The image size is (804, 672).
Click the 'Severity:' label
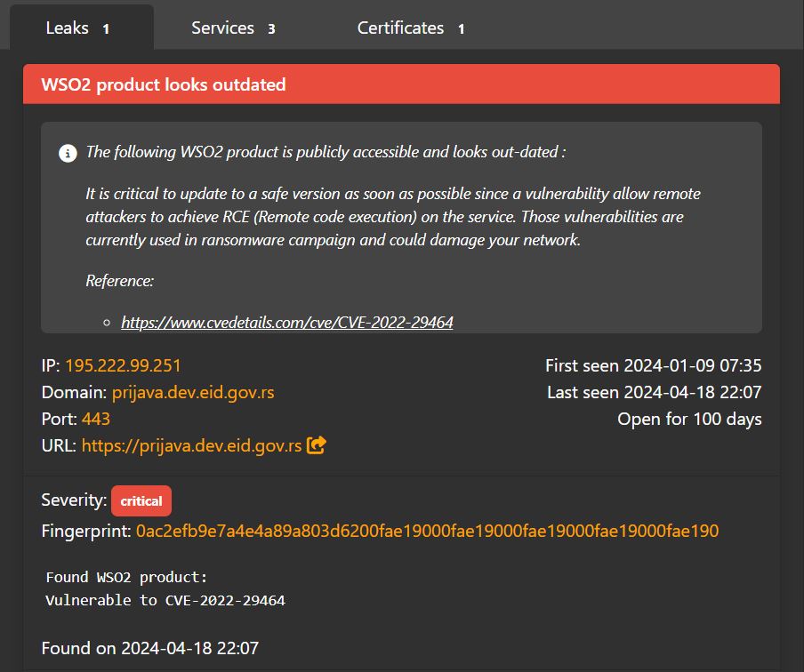tap(75, 500)
